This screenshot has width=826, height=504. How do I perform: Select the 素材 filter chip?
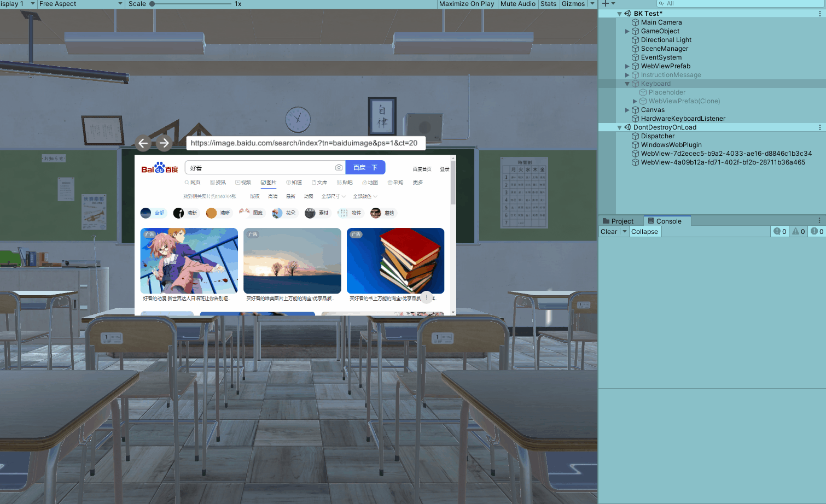coord(317,213)
